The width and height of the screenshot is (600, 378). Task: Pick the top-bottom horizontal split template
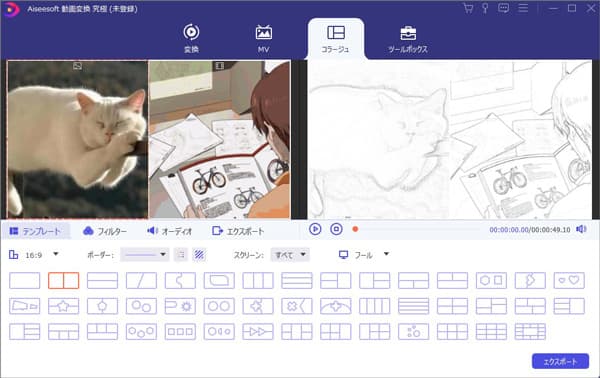coord(102,280)
